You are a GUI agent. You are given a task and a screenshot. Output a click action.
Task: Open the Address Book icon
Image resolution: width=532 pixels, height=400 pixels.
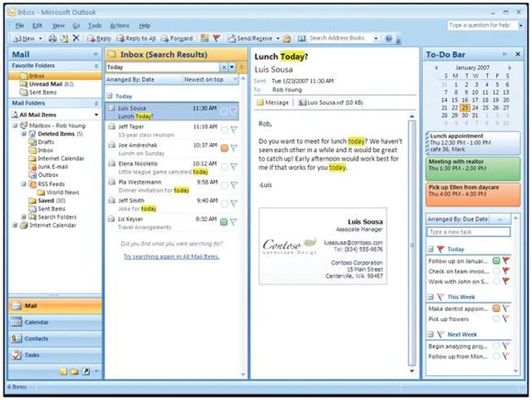coord(301,38)
